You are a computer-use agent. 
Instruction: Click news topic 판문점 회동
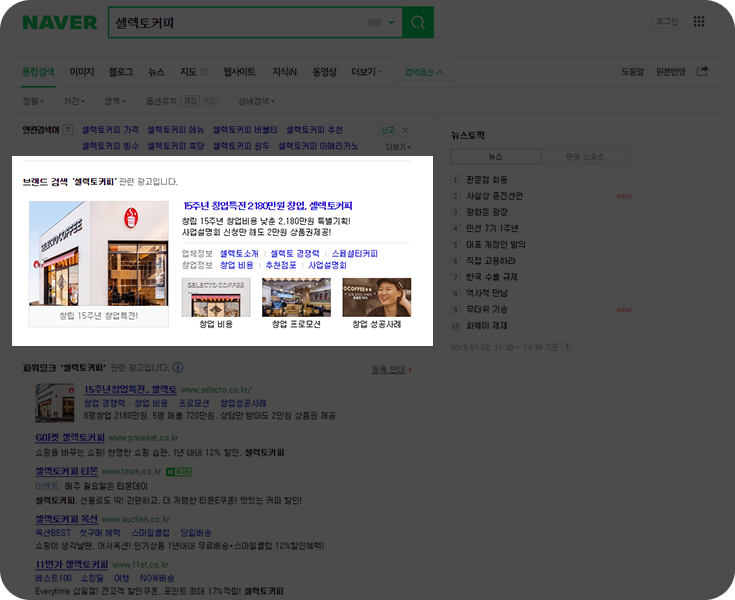(487, 180)
